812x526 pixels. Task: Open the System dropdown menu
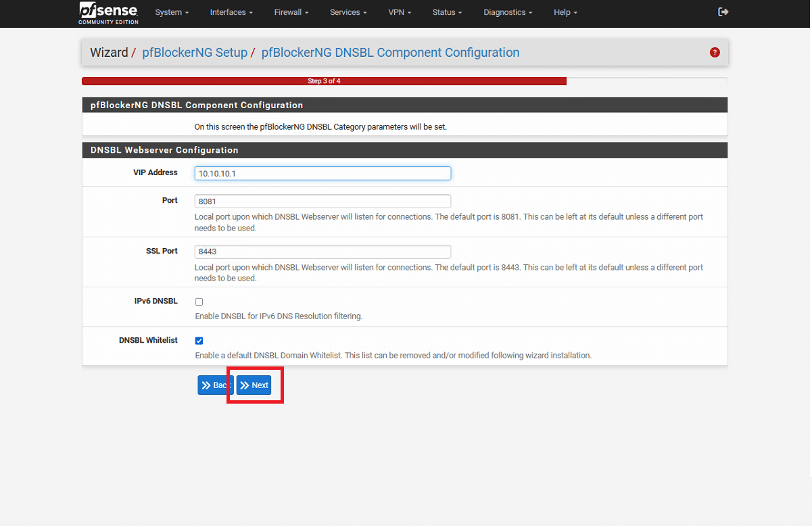point(172,12)
